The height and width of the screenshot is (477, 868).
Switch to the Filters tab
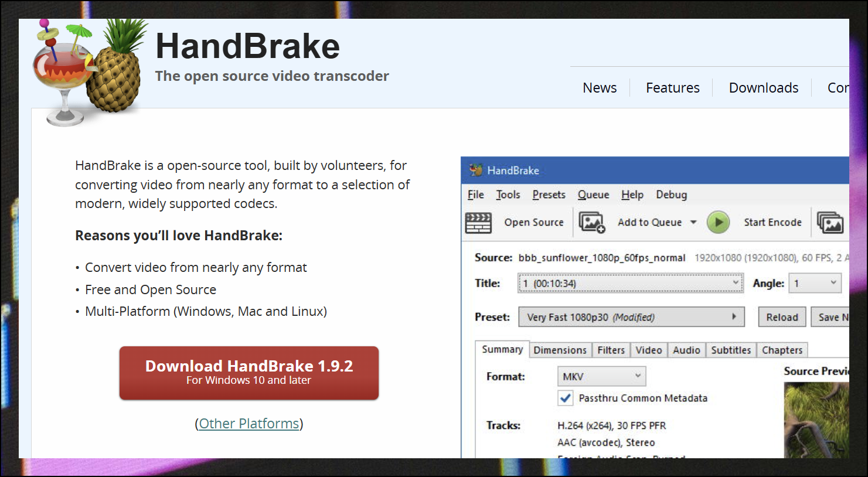click(611, 350)
